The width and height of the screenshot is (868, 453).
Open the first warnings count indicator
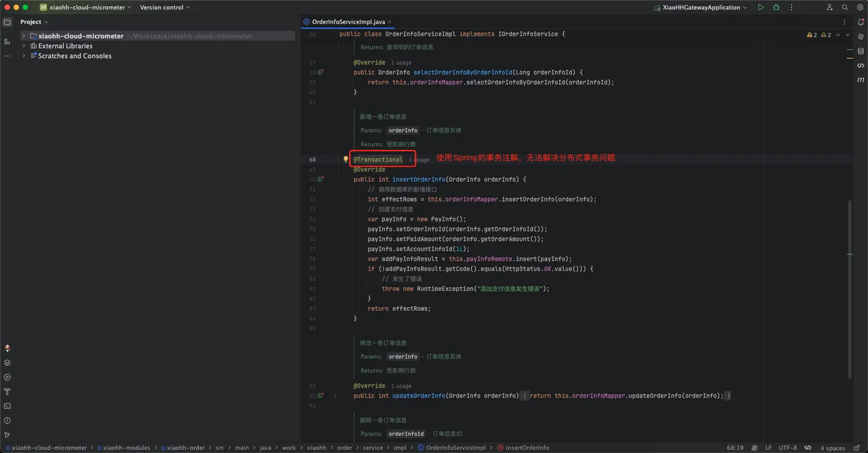812,35
